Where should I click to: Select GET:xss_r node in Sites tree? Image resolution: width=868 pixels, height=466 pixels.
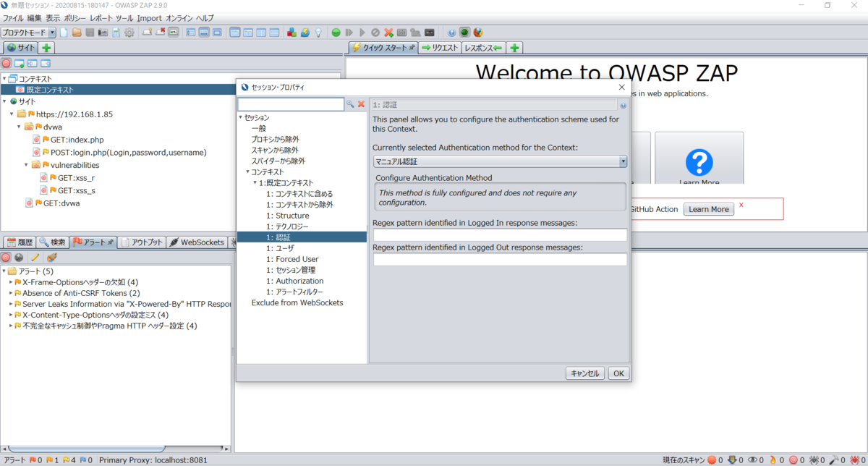tap(76, 177)
